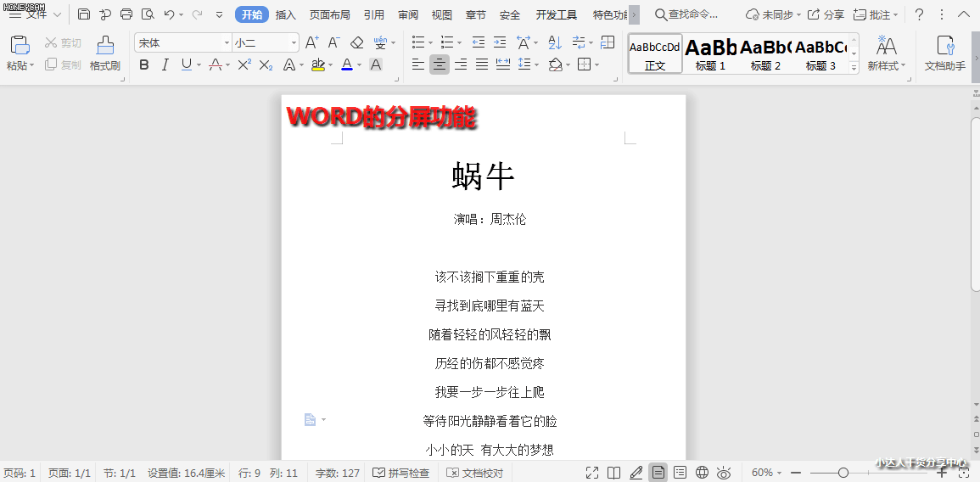Apply the 正文 body style
Image resolution: width=980 pixels, height=482 pixels.
[655, 53]
